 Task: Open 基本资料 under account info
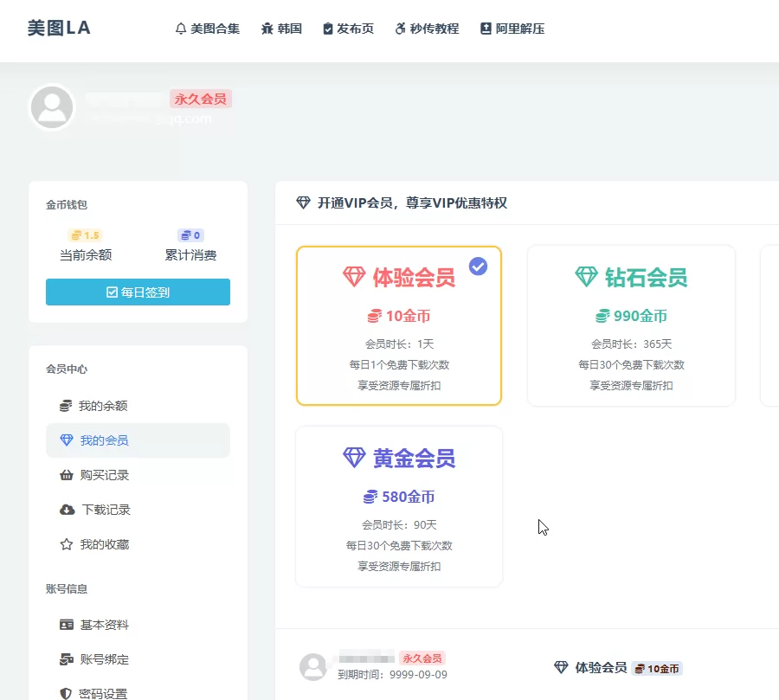coord(138,625)
